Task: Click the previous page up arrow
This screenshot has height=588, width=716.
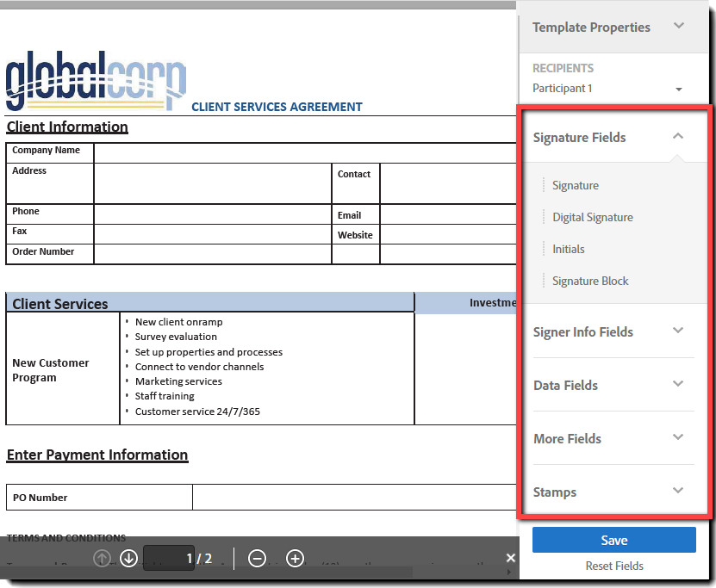Action: (x=102, y=559)
